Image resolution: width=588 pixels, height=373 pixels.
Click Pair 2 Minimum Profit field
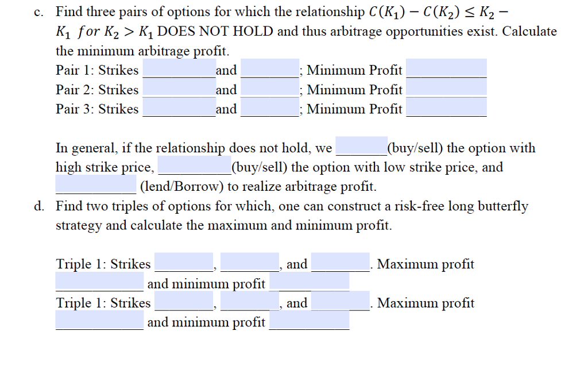(x=446, y=88)
